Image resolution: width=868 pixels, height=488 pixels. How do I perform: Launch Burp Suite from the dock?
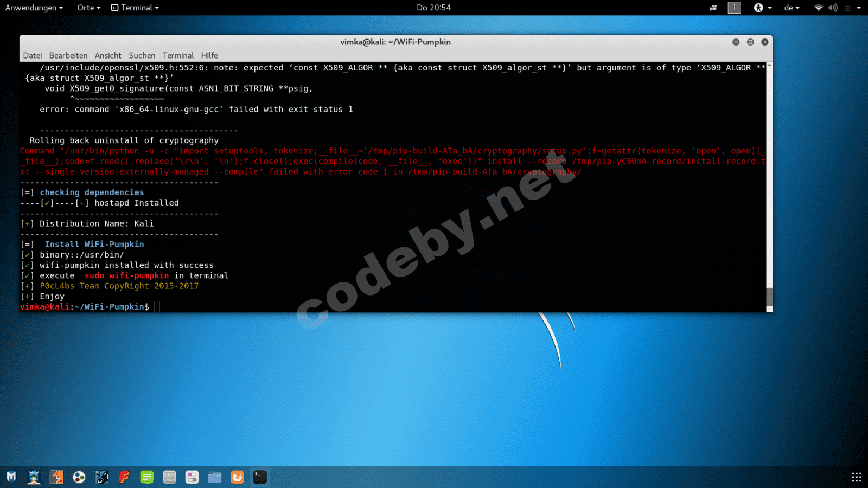coord(56,477)
